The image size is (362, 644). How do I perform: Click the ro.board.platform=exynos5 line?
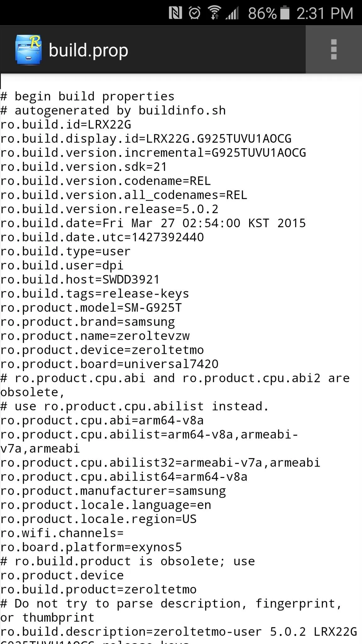tap(91, 547)
